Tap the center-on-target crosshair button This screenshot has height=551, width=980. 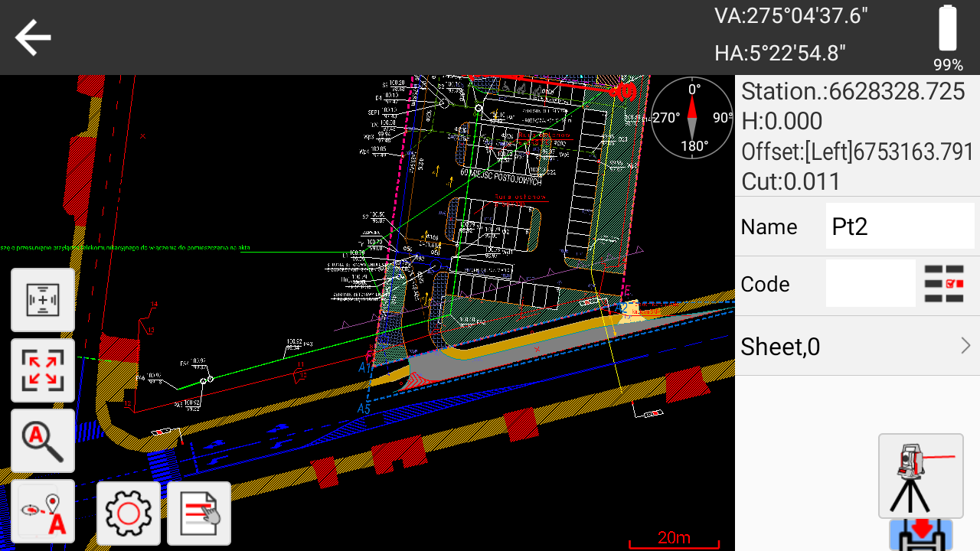[x=43, y=300]
